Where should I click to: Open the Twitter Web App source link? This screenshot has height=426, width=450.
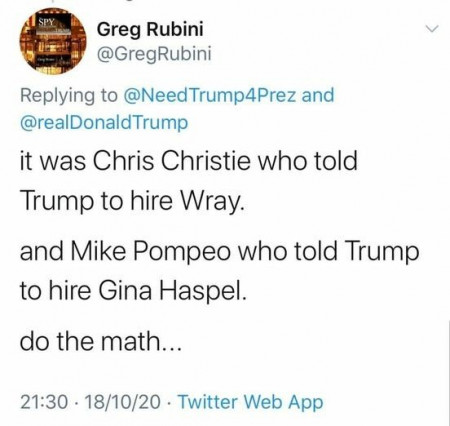(x=251, y=402)
